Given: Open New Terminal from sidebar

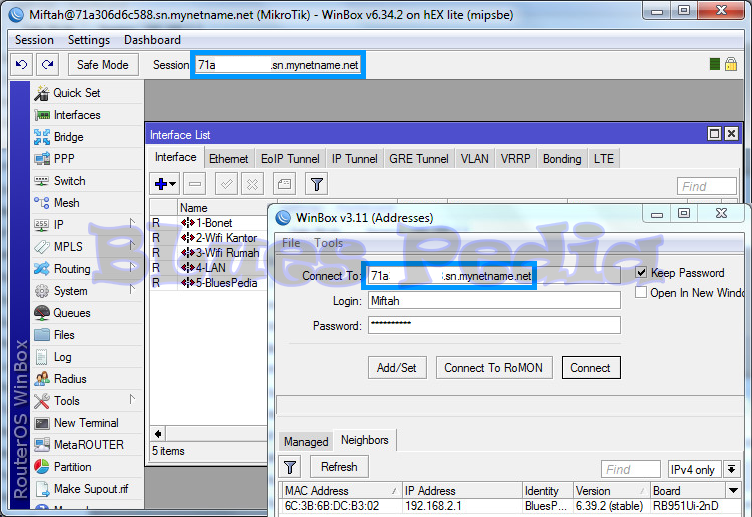Looking at the screenshot, I should click(87, 423).
